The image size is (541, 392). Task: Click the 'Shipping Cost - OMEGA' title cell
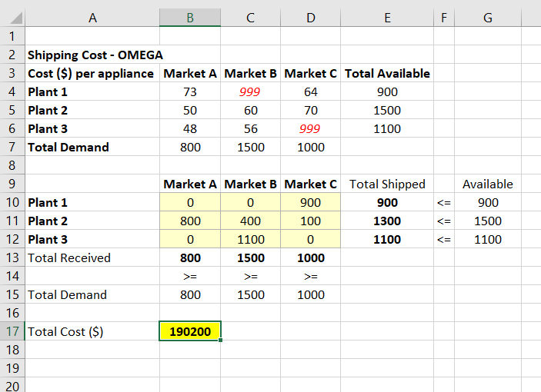(95, 55)
